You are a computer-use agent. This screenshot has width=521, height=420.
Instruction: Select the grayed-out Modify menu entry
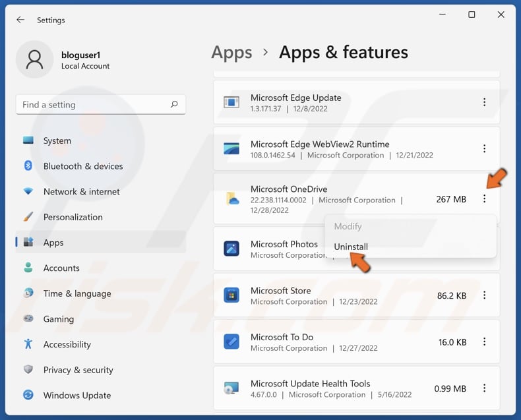pos(348,226)
